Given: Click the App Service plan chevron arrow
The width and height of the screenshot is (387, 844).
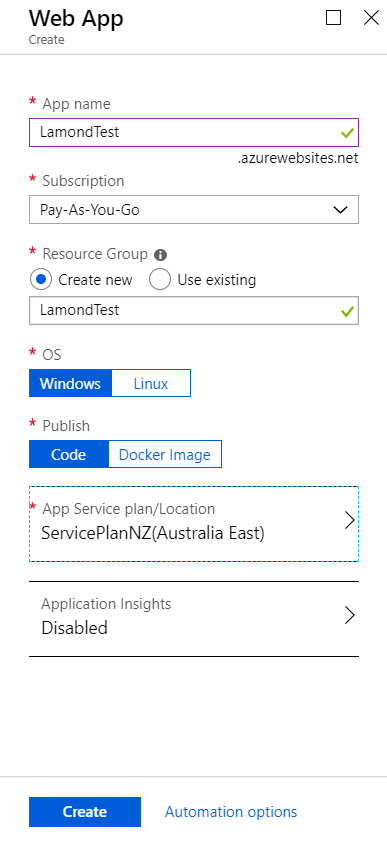Looking at the screenshot, I should pos(349,521).
